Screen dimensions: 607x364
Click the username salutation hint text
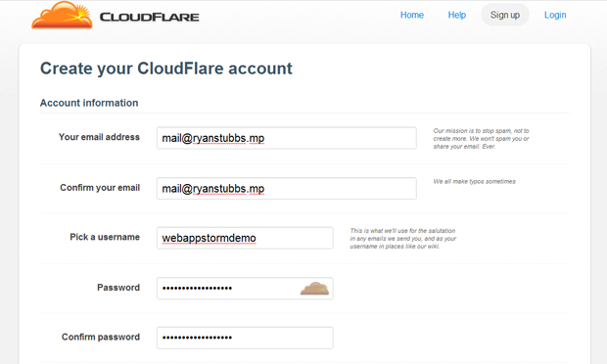point(403,239)
